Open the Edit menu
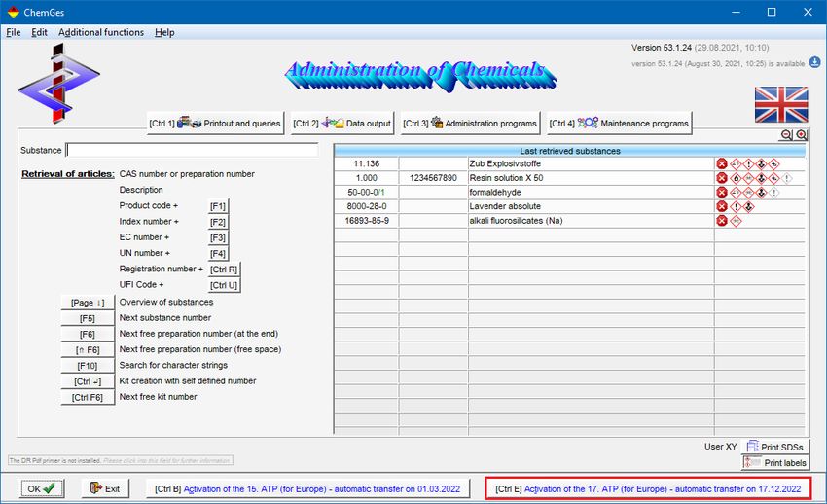The image size is (827, 504). [39, 32]
